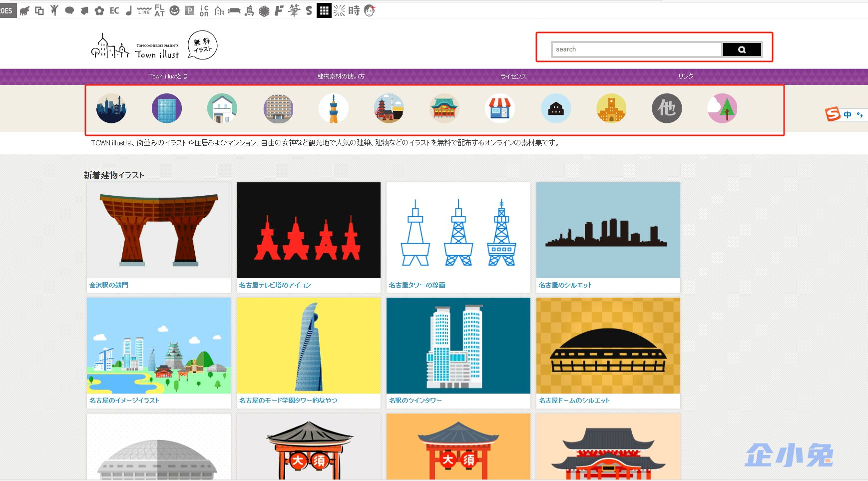The width and height of the screenshot is (868, 481).
Task: Select the blue glass building category icon
Action: click(x=167, y=108)
